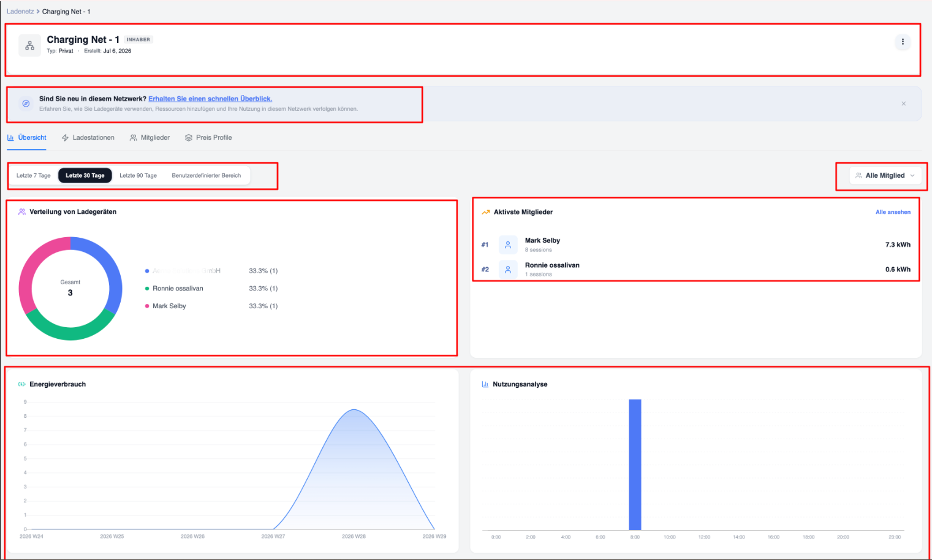Viewport: 932px width, 560px height.
Task: Select the Letzte 7 Tage range
Action: point(34,175)
